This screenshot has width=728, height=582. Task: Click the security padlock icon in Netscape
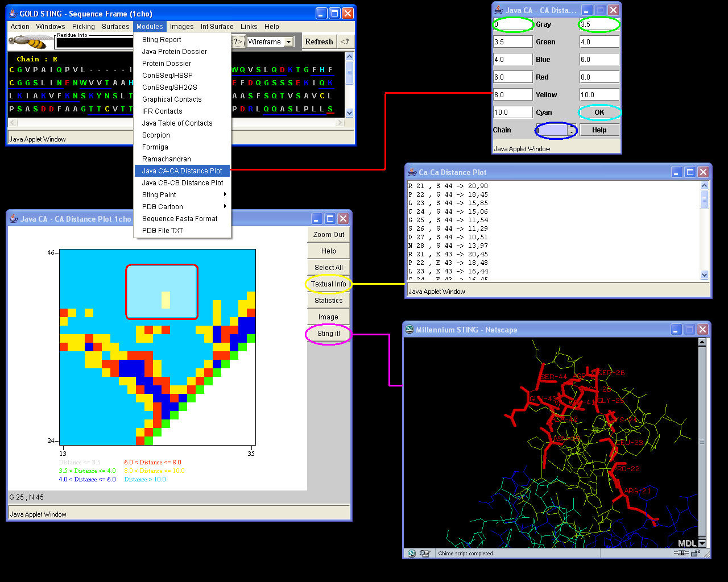coord(695,553)
